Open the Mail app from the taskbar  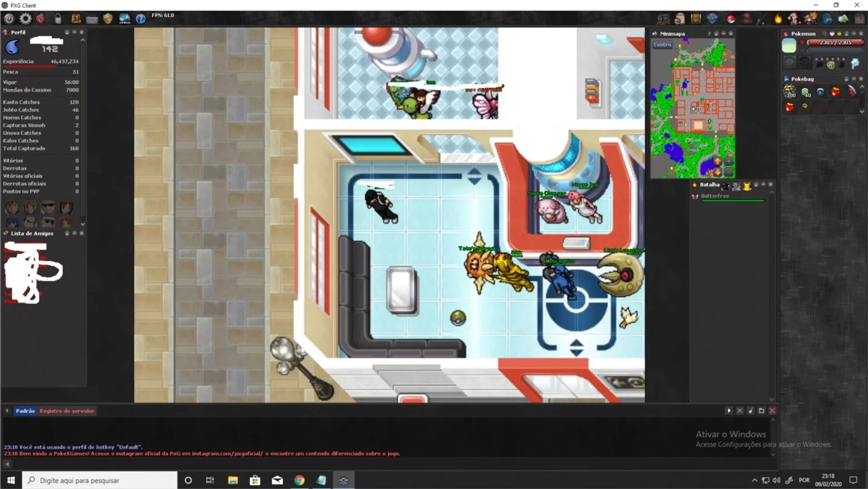(277, 480)
